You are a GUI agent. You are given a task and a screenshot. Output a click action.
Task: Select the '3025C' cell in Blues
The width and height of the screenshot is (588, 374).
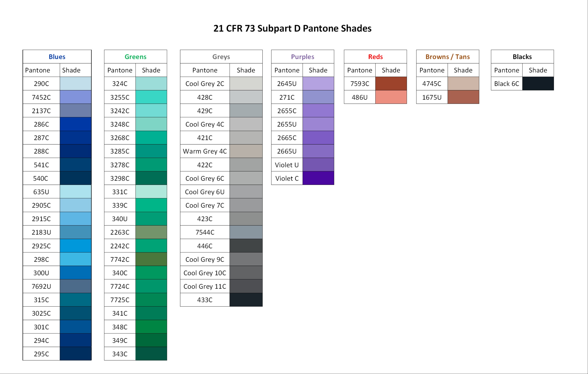point(41,313)
